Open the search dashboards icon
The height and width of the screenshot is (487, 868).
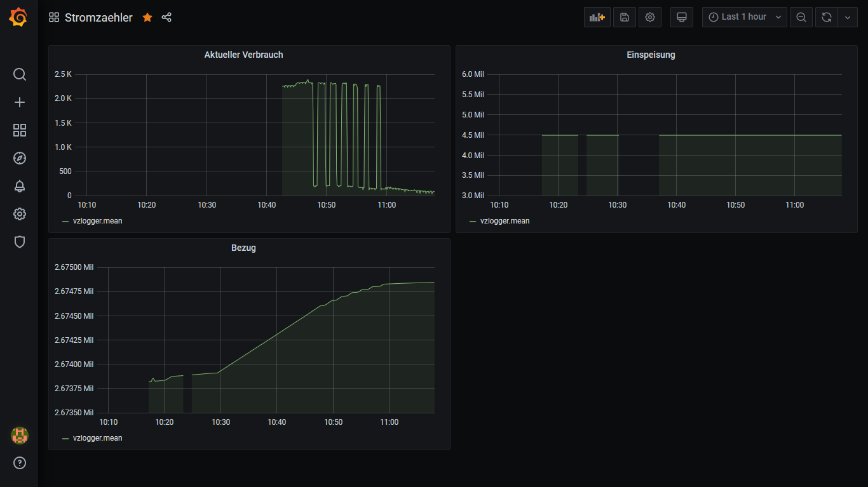click(20, 74)
